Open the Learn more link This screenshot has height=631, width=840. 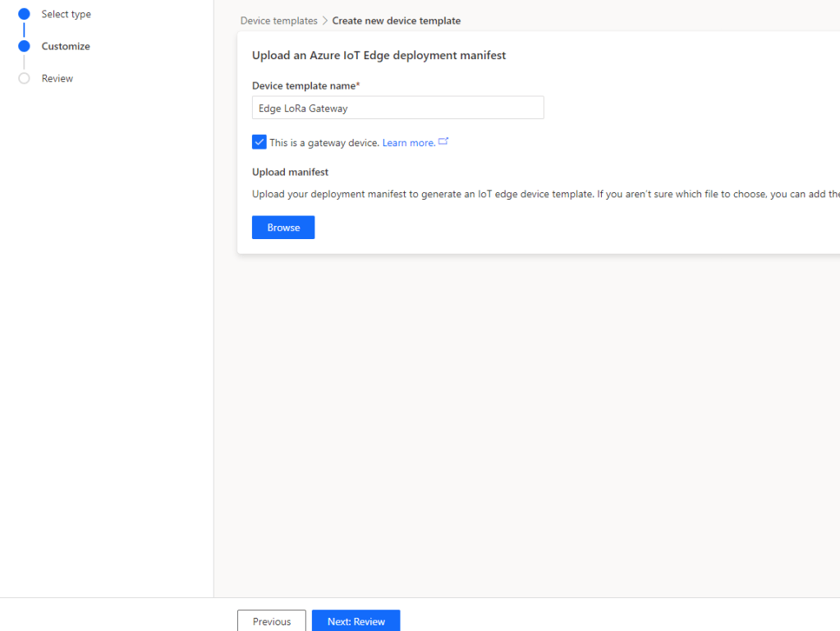click(408, 143)
